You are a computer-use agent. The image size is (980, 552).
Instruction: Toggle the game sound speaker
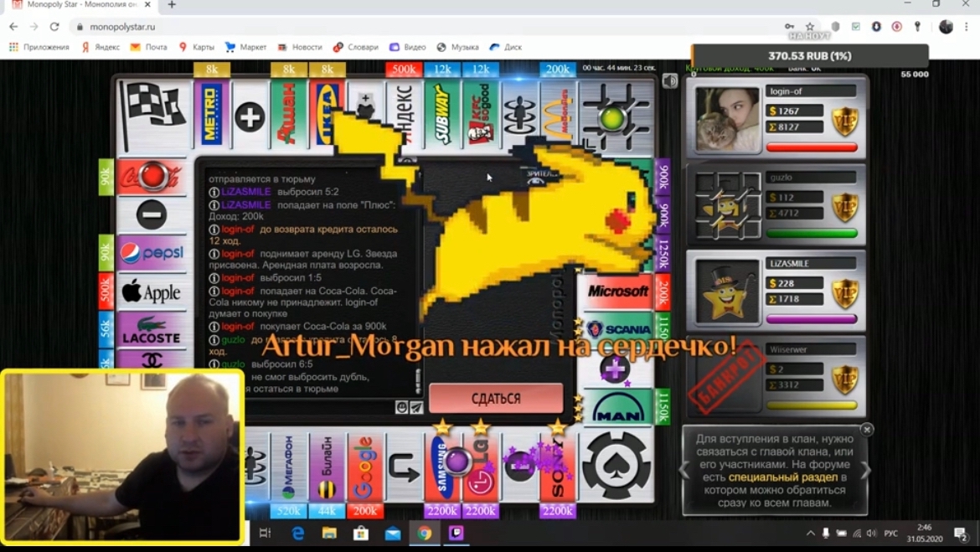click(669, 80)
